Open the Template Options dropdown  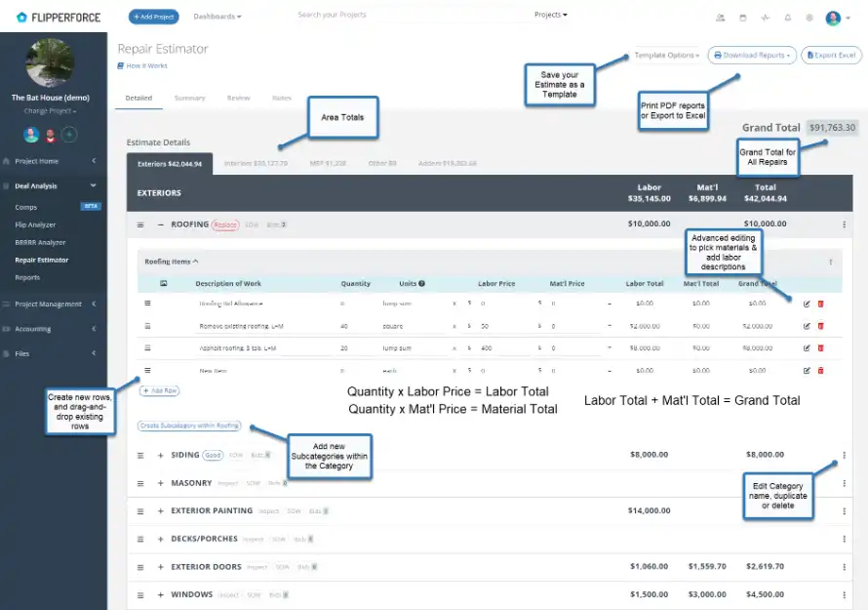pyautogui.click(x=668, y=55)
